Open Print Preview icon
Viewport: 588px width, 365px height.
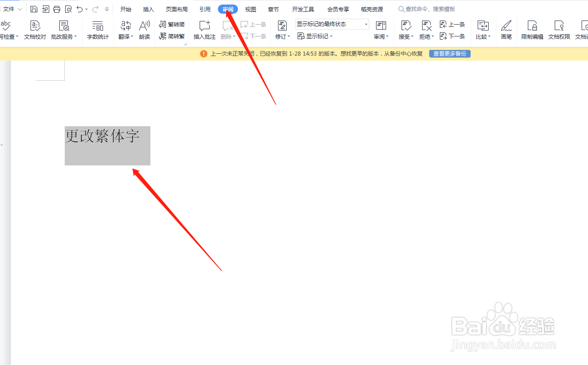68,9
